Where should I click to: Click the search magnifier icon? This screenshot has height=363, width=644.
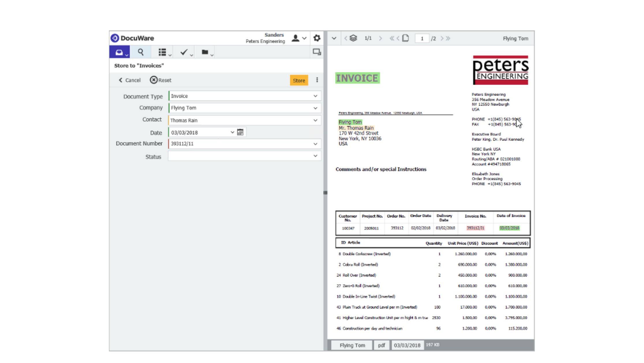pos(141,52)
